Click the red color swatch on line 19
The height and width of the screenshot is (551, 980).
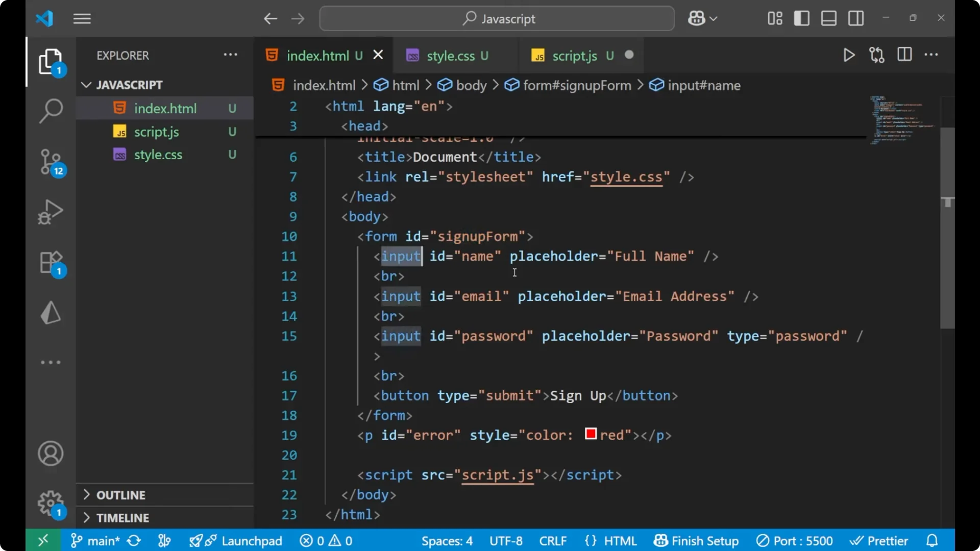590,434
